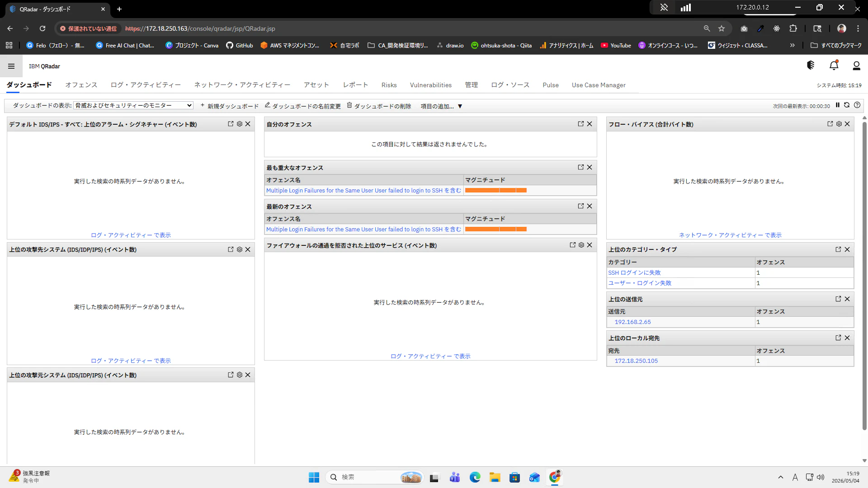Pop out the 最新のオフェンス widget
The width and height of the screenshot is (868, 488).
(581, 206)
